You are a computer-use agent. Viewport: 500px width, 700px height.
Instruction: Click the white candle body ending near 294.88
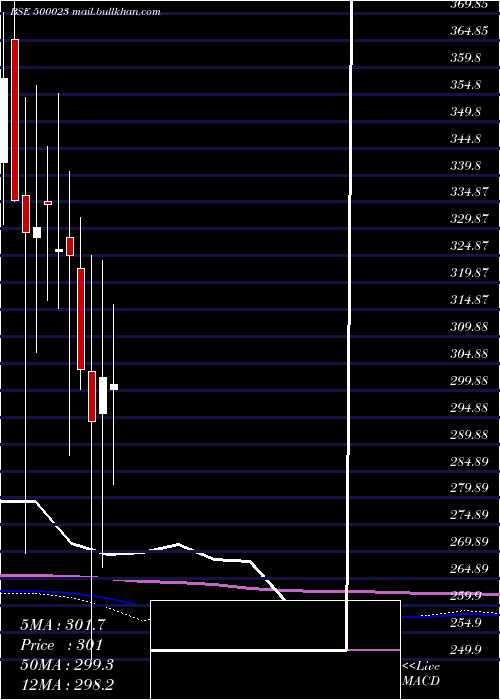pyautogui.click(x=103, y=395)
